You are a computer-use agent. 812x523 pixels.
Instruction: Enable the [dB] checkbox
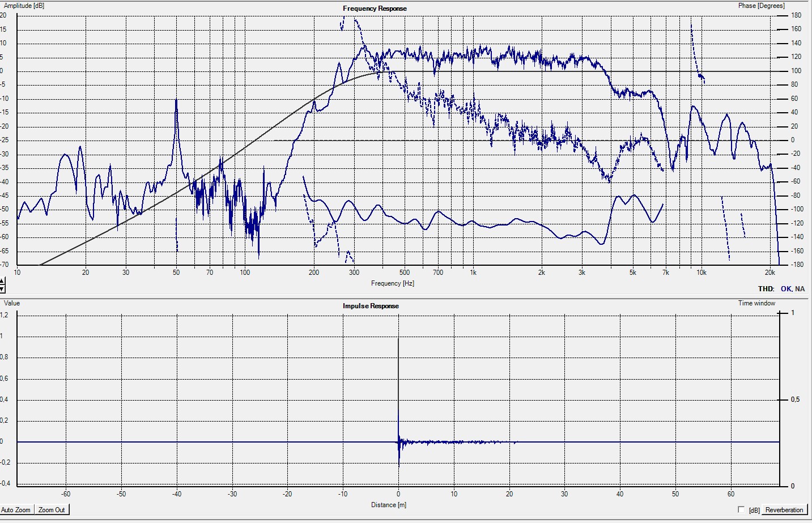click(x=742, y=510)
